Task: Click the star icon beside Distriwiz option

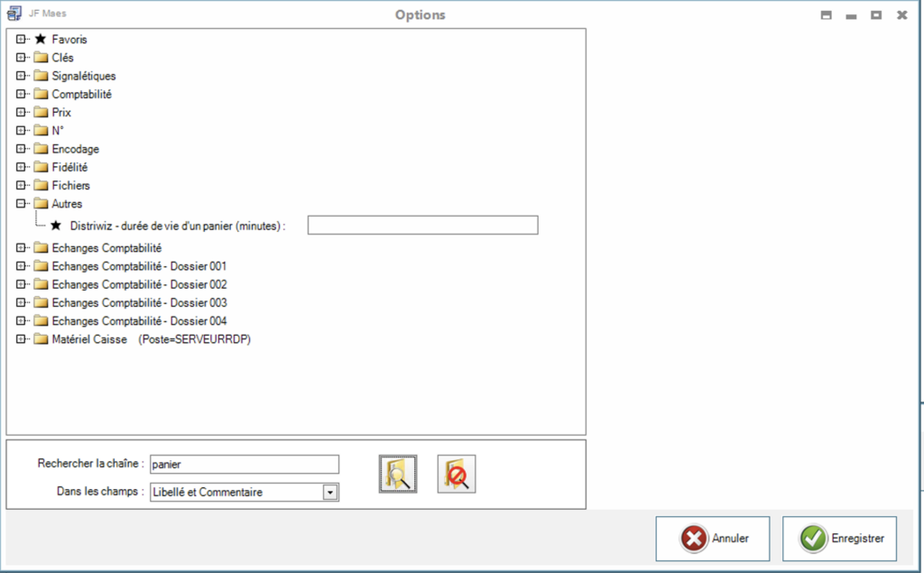Action: (56, 226)
